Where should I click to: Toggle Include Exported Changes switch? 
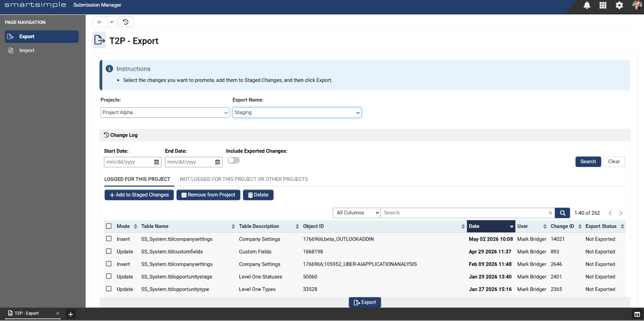point(233,160)
